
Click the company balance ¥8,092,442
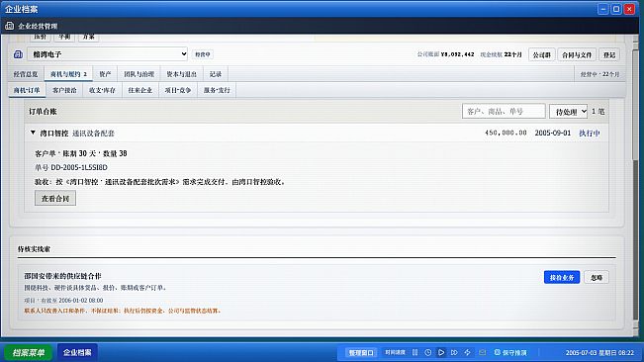(x=457, y=54)
